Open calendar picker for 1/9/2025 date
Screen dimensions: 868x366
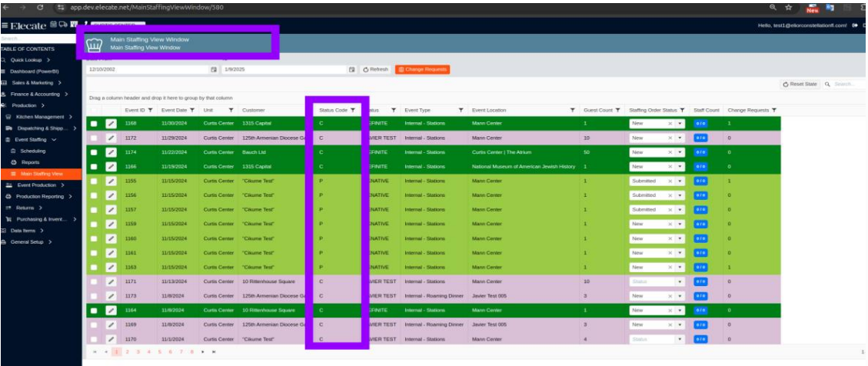click(351, 70)
